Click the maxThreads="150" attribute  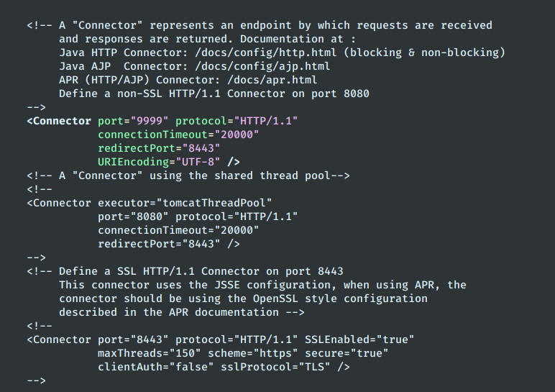pos(150,353)
